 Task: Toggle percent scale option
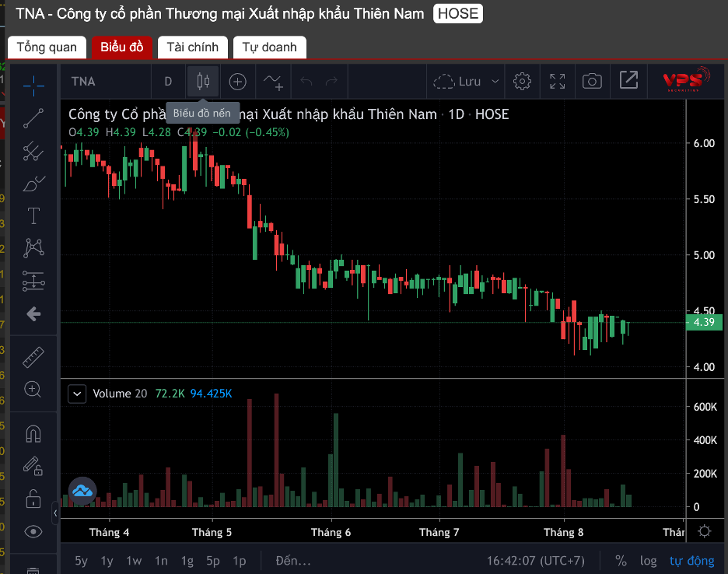pyautogui.click(x=621, y=561)
